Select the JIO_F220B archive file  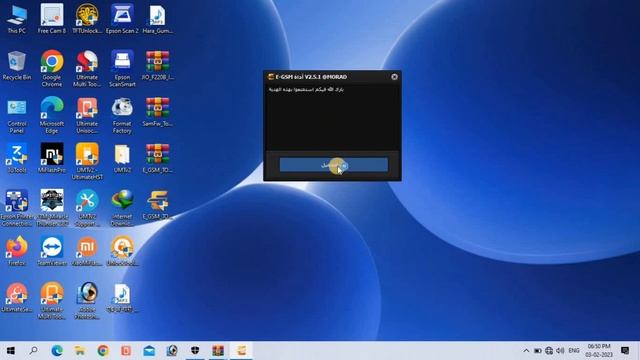point(158,66)
